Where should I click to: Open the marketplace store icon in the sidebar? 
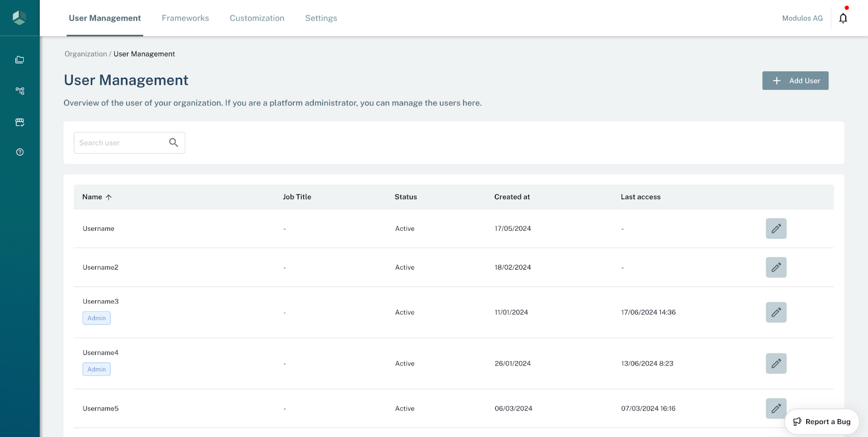(x=20, y=122)
